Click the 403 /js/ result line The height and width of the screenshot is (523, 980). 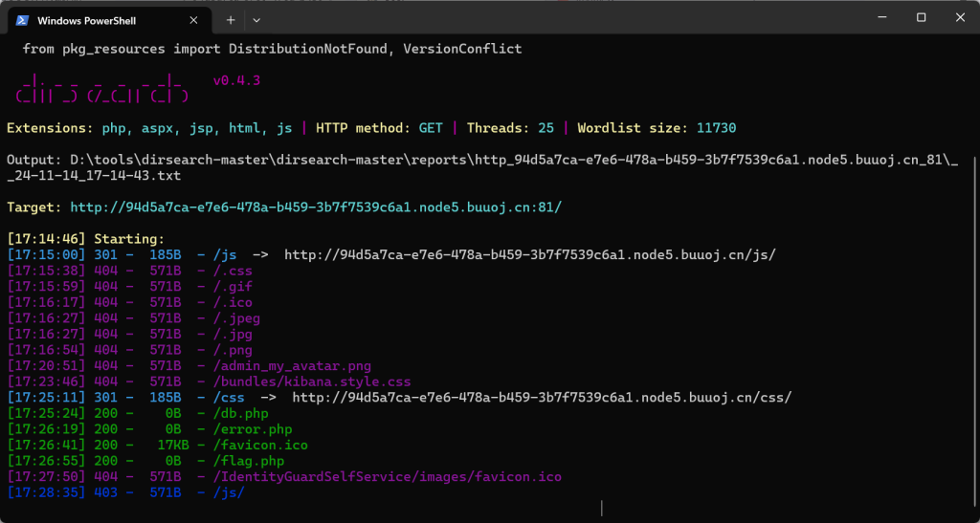[125, 493]
